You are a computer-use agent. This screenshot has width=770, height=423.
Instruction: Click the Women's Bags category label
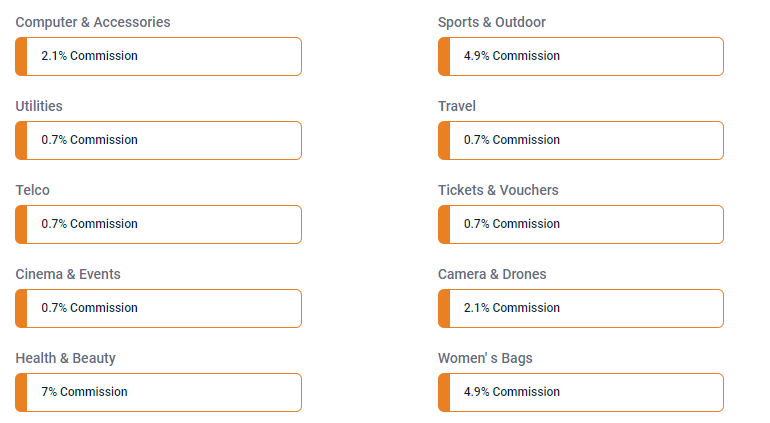[484, 358]
